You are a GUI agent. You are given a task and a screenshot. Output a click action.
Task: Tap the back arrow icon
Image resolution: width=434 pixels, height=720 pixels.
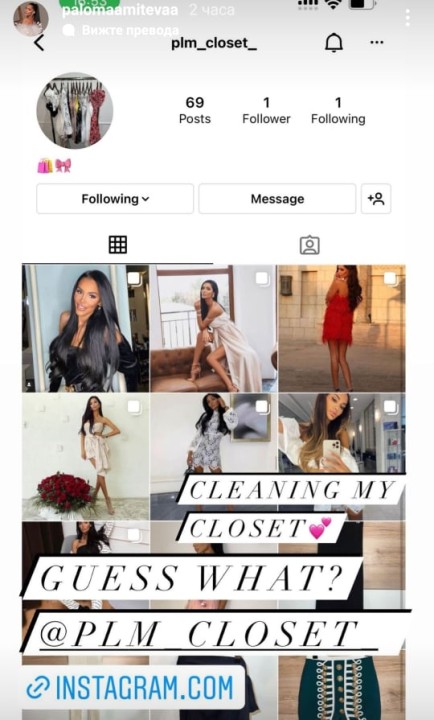pyautogui.click(x=39, y=43)
